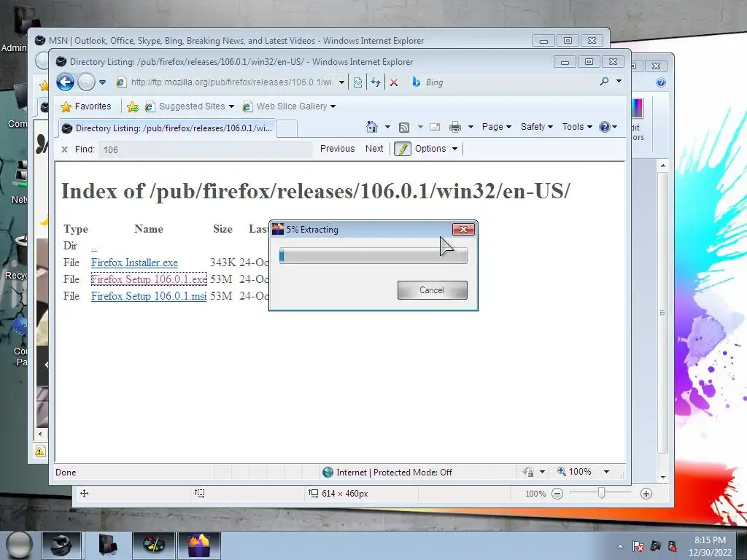Open the Help question mark menu
The width and height of the screenshot is (747, 560).
[608, 127]
